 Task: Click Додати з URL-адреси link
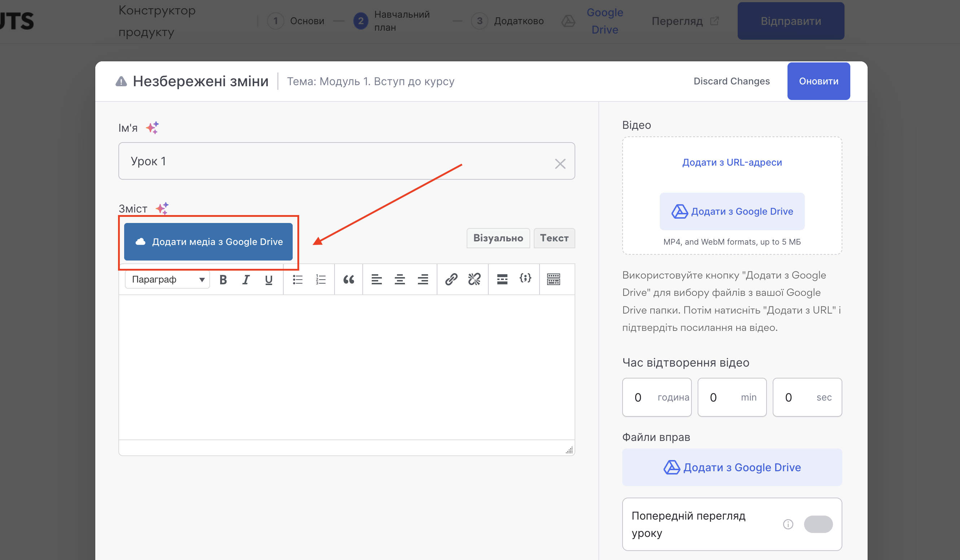[732, 162]
